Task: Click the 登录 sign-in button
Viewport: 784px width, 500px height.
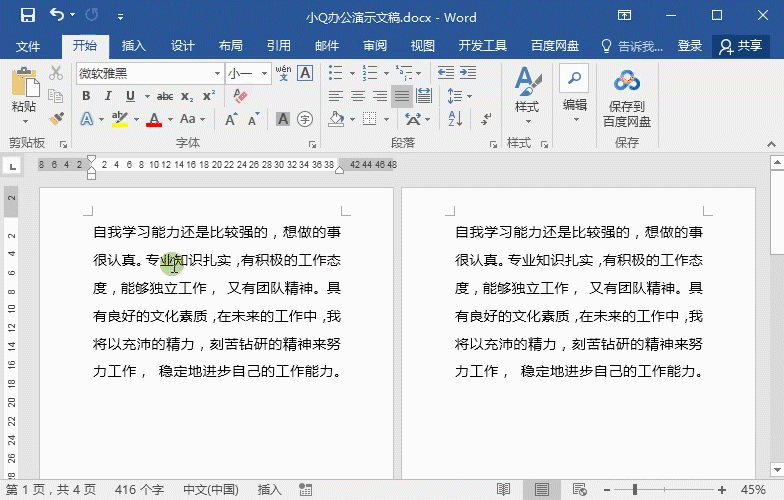Action: (690, 46)
